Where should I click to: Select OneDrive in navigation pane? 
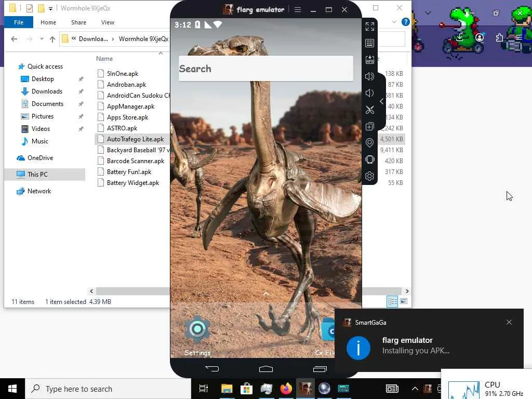[35, 158]
